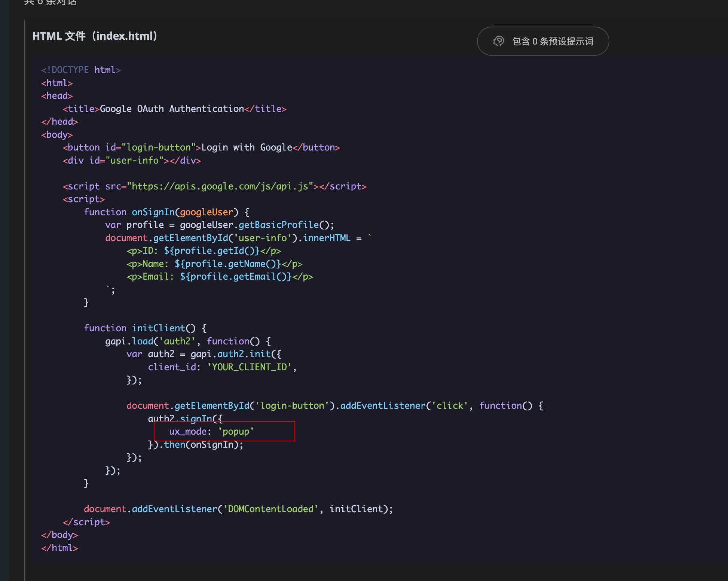Image resolution: width=728 pixels, height=581 pixels.
Task: Click the closing '</head>' tag line
Action: coord(59,122)
